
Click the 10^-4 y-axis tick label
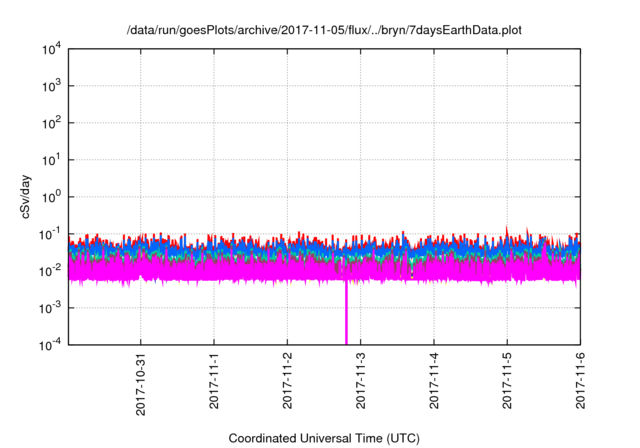(51, 345)
